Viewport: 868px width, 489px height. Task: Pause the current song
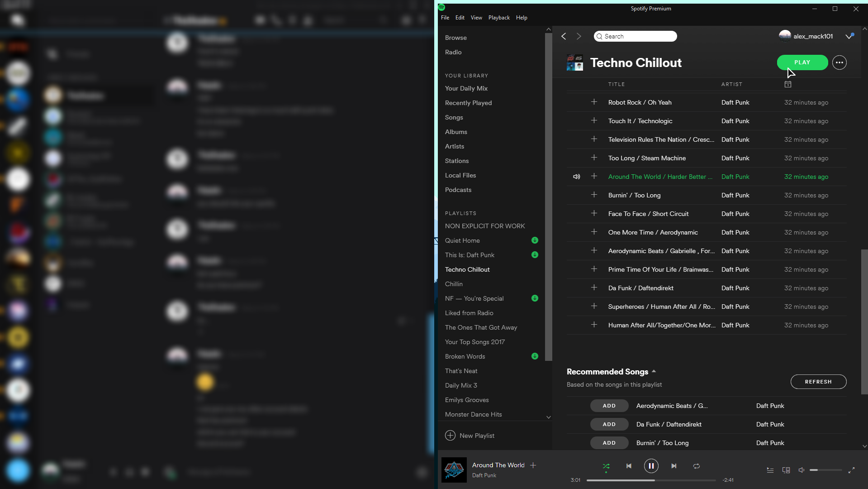click(651, 466)
